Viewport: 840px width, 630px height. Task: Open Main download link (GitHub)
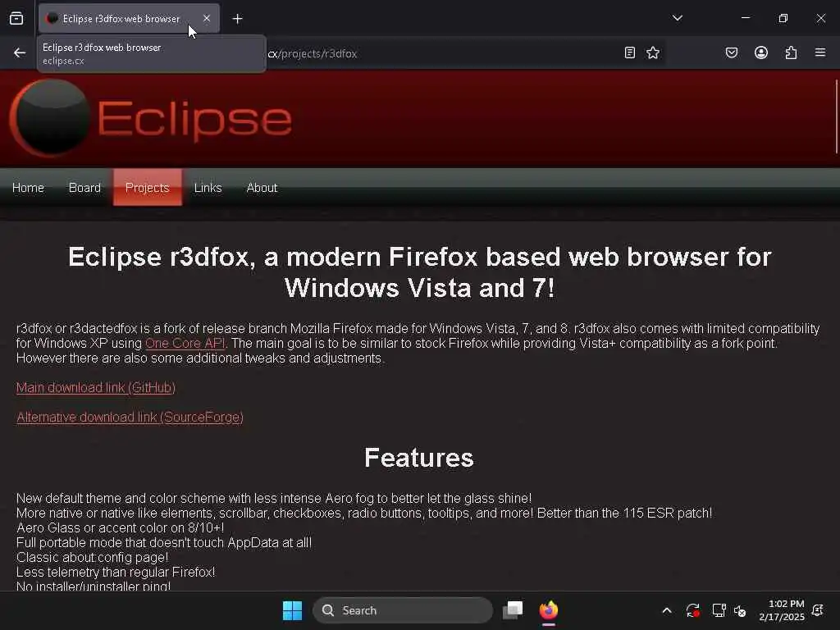click(x=96, y=387)
